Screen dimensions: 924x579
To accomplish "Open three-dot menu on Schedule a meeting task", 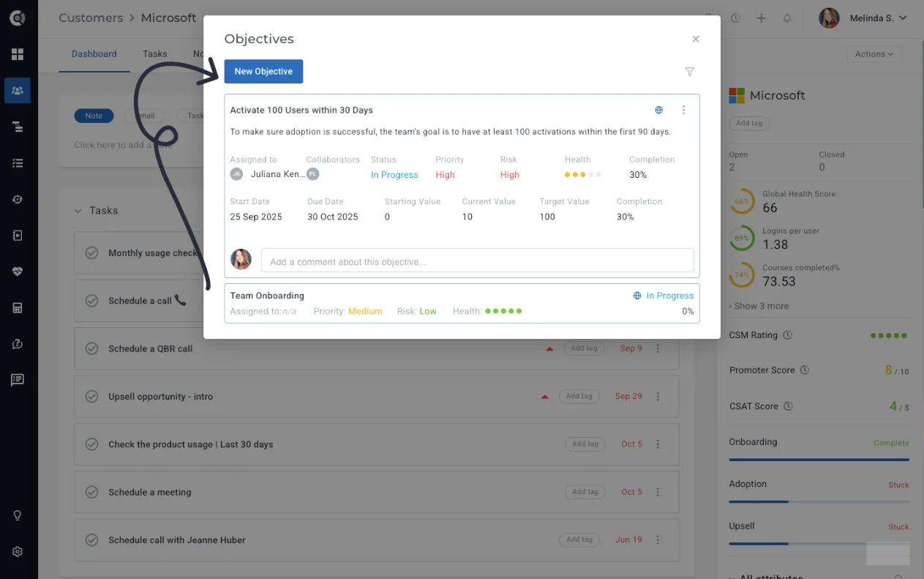I will coord(658,492).
